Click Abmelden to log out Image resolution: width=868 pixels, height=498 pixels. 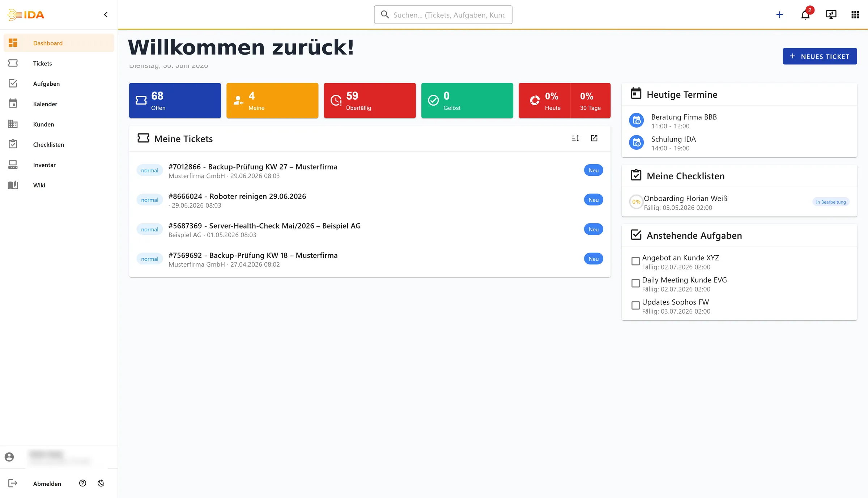pos(47,484)
